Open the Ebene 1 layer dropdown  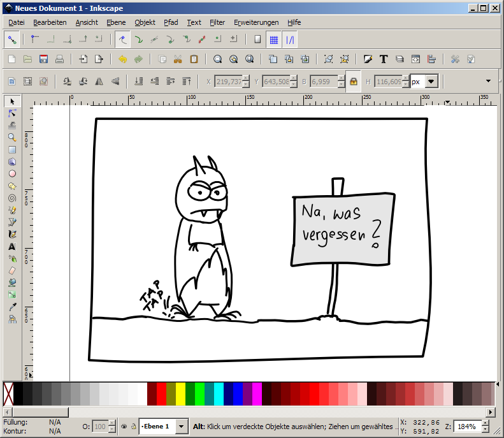click(181, 426)
